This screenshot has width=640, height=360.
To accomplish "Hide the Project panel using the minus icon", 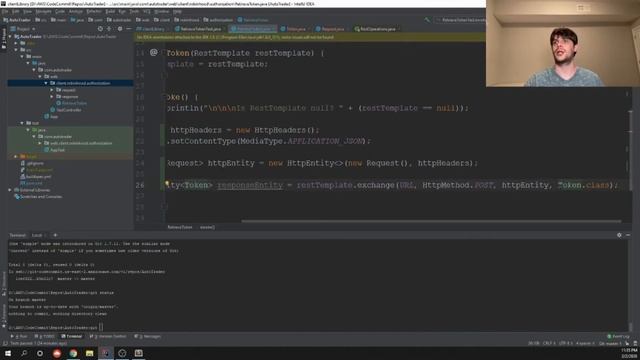I will click(129, 29).
